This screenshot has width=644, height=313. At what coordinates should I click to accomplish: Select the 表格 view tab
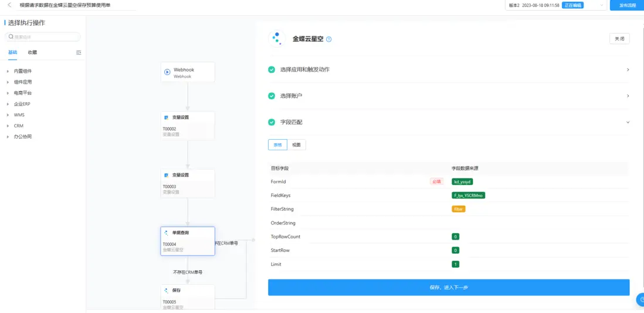click(x=277, y=145)
